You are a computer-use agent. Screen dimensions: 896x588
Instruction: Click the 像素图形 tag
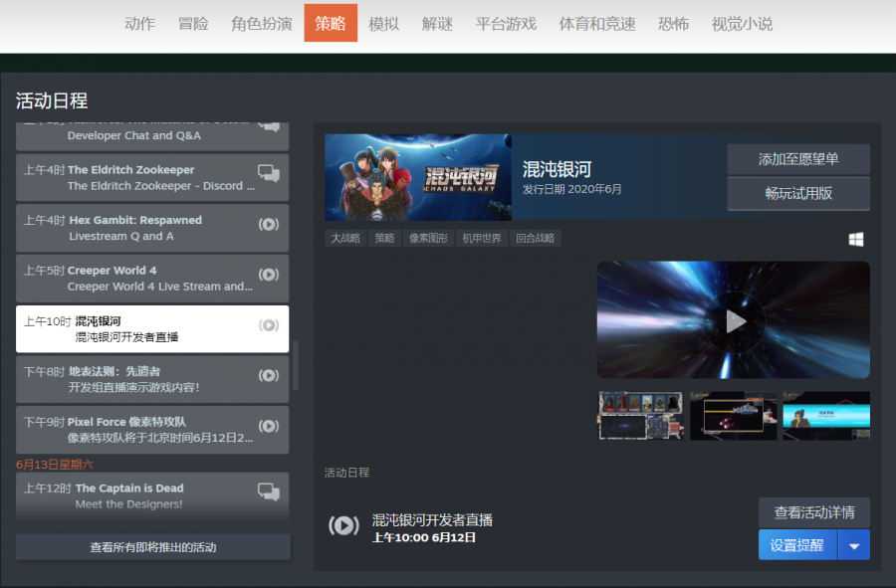[x=428, y=238]
